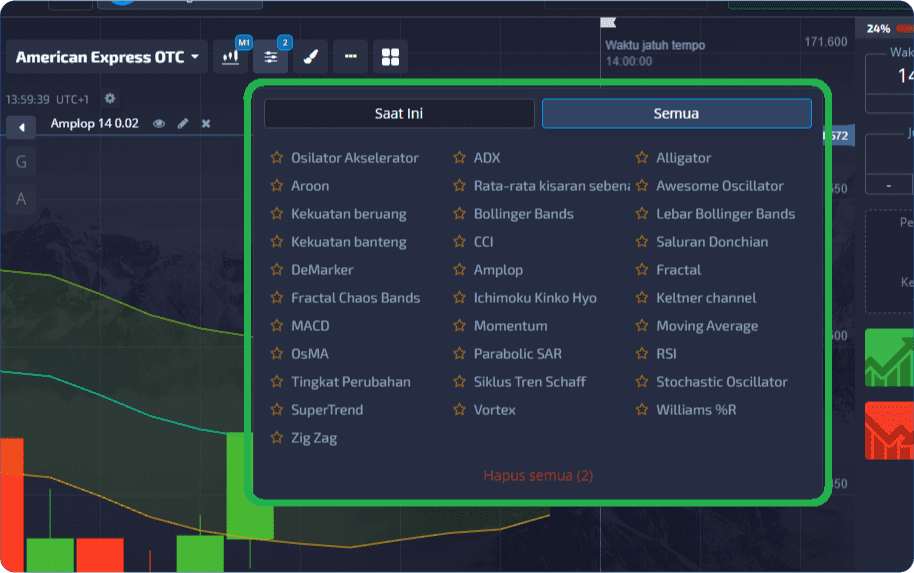Open the three-dots more options button
Screen dimensions: 914x573
[x=350, y=57]
